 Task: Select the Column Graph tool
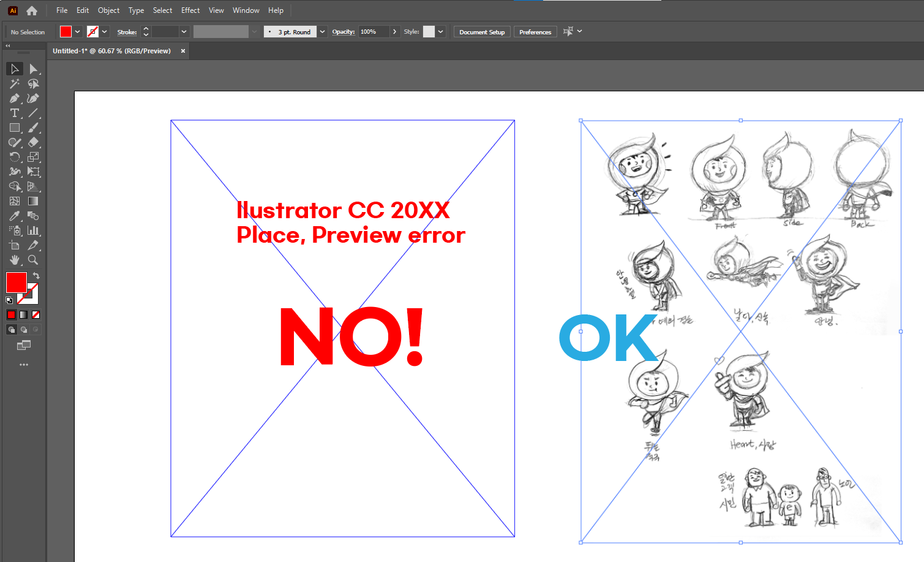[33, 230]
